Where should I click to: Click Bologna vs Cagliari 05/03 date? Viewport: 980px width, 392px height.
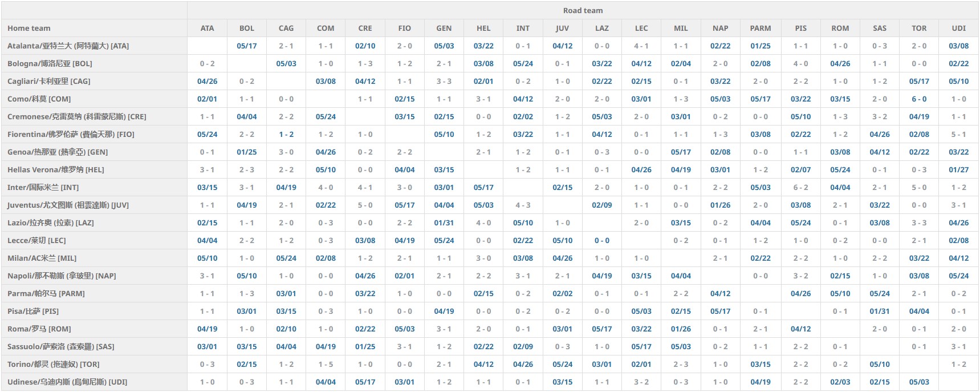point(286,63)
